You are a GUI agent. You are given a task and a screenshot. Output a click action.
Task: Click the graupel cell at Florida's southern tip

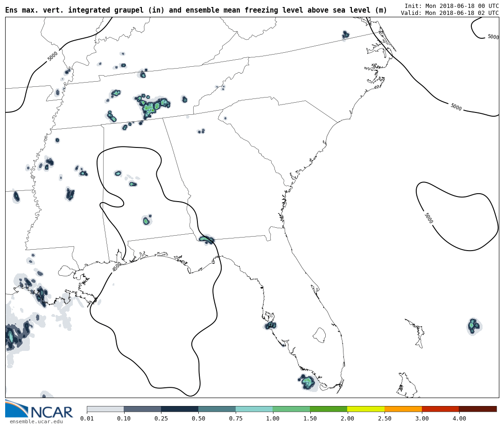click(308, 382)
